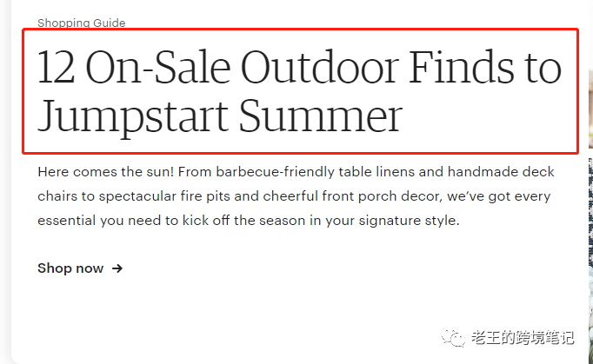Click the Shopping Guide category label
The image size is (593, 364).
[x=82, y=23]
